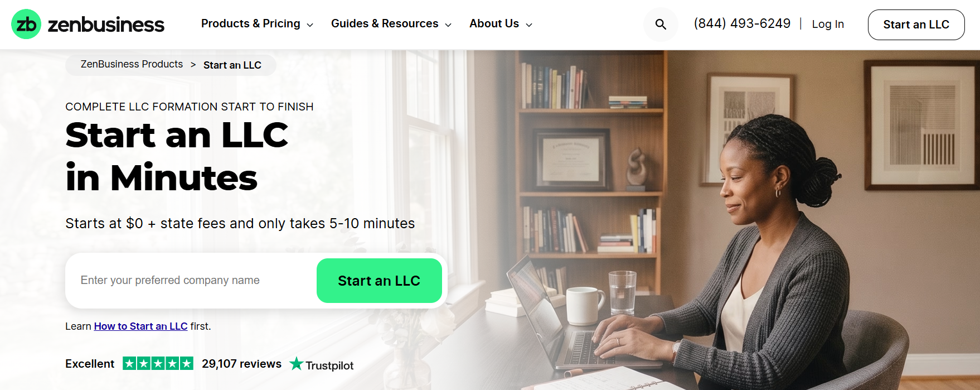Screen dimensions: 980x390
Task: Open the 29,107 reviews text
Action: coord(241,364)
